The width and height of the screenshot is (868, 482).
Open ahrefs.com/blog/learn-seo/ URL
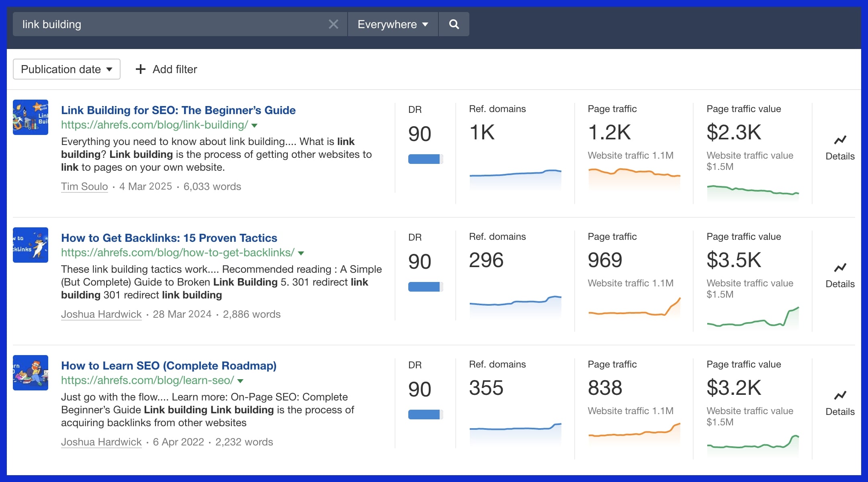click(147, 380)
